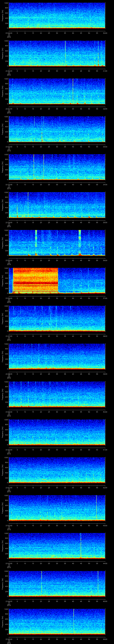Select the 23:29 spectrogram panel
Image resolution: width=114 pixels, height=644 pixels.
(57, 16)
